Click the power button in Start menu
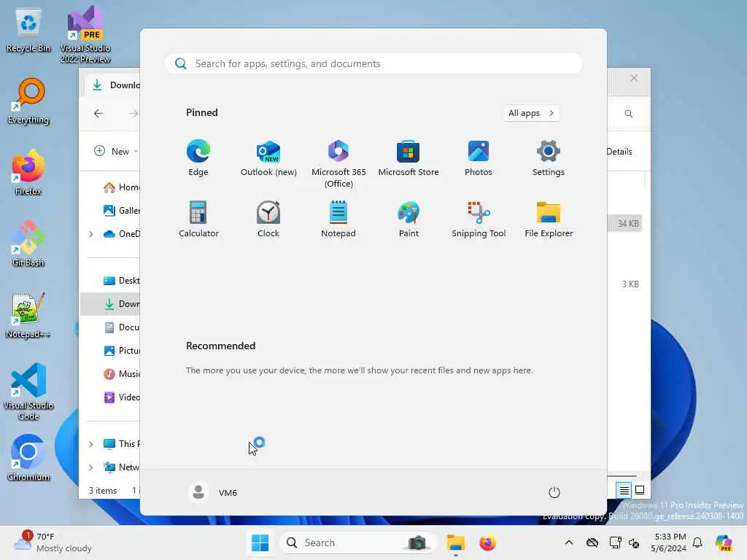747x560 pixels. pyautogui.click(x=554, y=492)
